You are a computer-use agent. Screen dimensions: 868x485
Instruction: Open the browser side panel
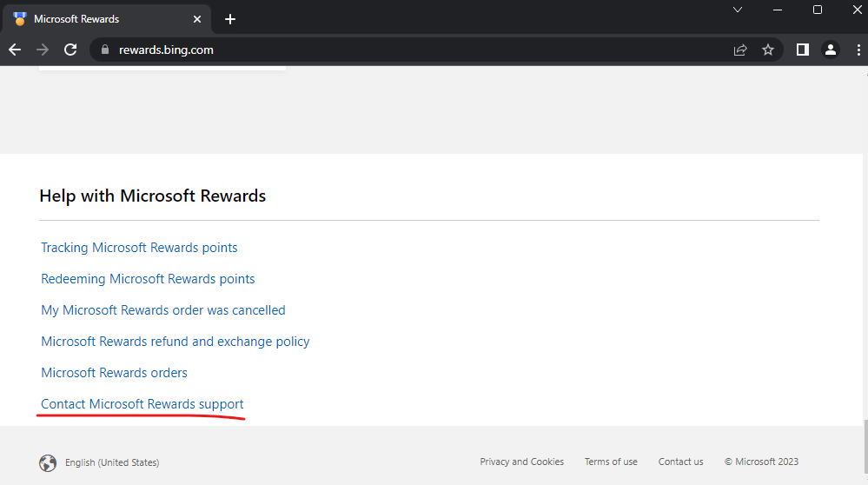[803, 50]
